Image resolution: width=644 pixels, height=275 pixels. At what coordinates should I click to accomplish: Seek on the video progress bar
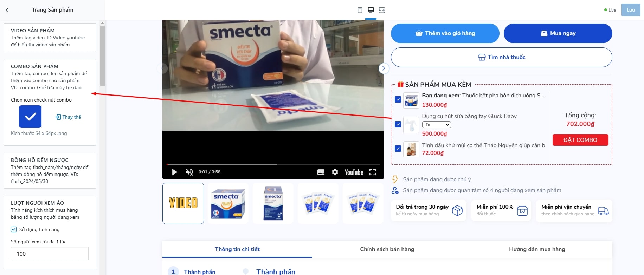(273, 164)
